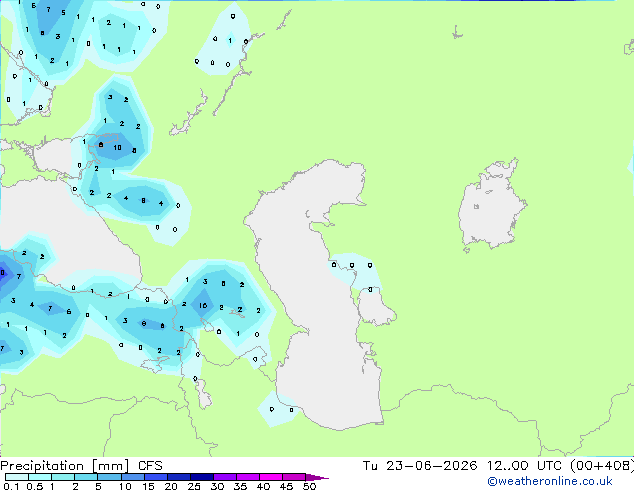The image size is (634, 490).
Task: Click the legend scale label '25'
Action: click(x=194, y=486)
